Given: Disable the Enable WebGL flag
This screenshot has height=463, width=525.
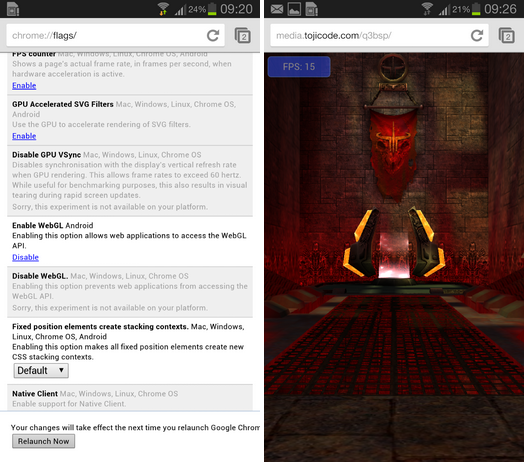Looking at the screenshot, I should click(25, 257).
